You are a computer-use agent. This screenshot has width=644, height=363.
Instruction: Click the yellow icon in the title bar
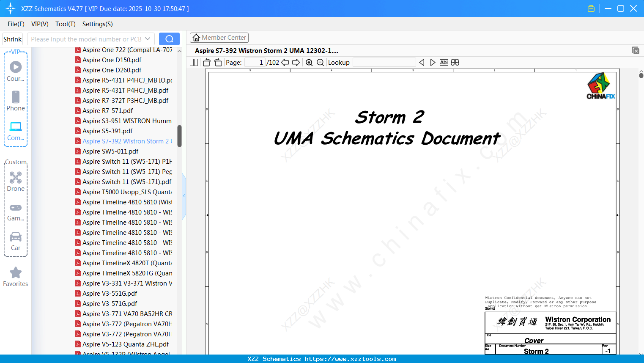(x=591, y=8)
